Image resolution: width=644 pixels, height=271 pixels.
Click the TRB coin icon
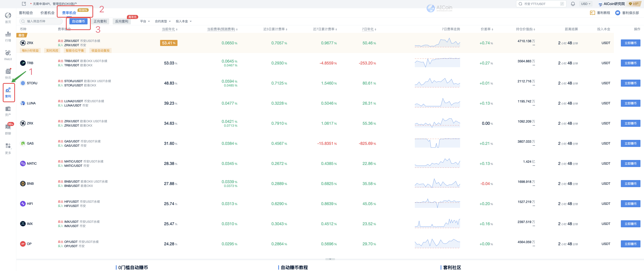point(23,63)
